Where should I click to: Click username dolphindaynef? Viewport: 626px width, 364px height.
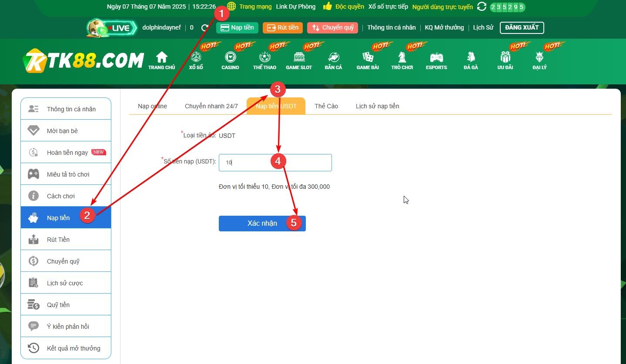(161, 27)
